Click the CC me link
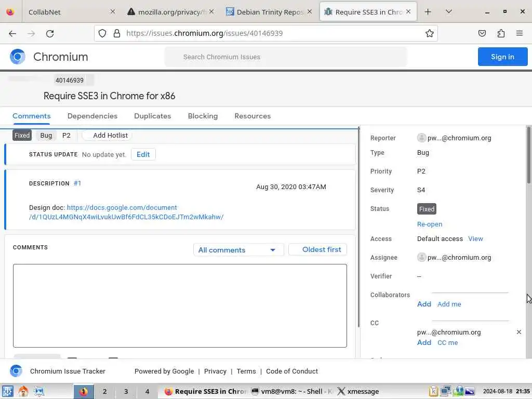 [x=447, y=343]
